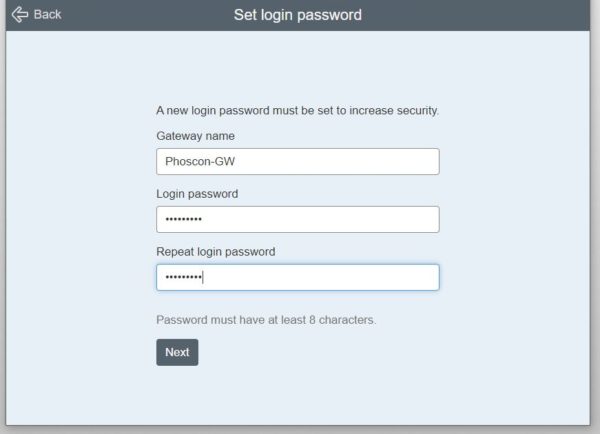600x434 pixels.
Task: Click the empty right end of Login password field
Action: (402, 219)
